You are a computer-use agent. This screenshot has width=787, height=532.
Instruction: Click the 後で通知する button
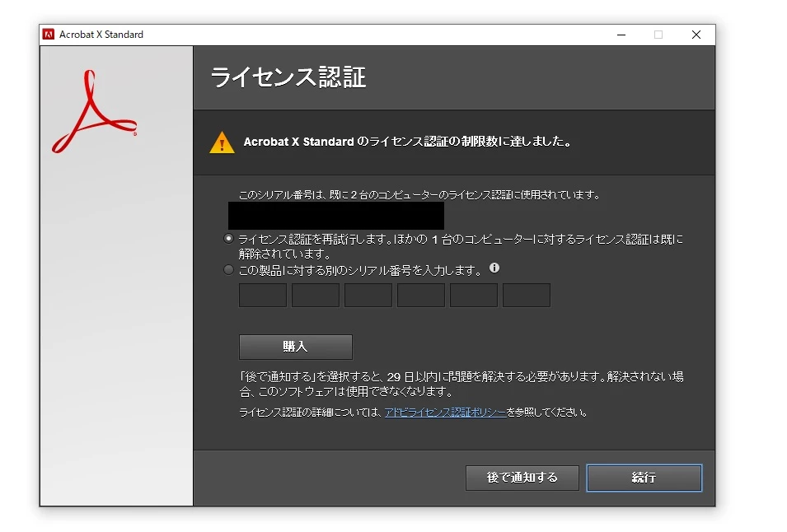pyautogui.click(x=522, y=478)
